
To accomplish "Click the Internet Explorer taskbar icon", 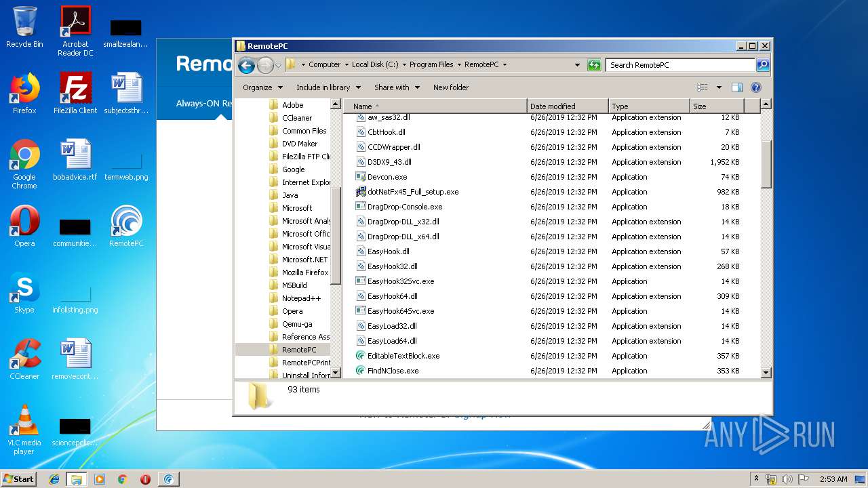I will pyautogui.click(x=54, y=479).
